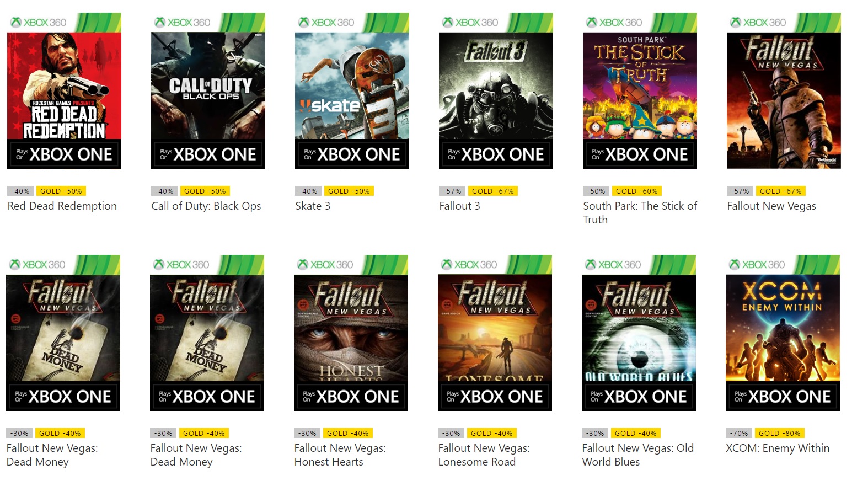Open the Lonesome Road DLC cover art

click(495, 333)
